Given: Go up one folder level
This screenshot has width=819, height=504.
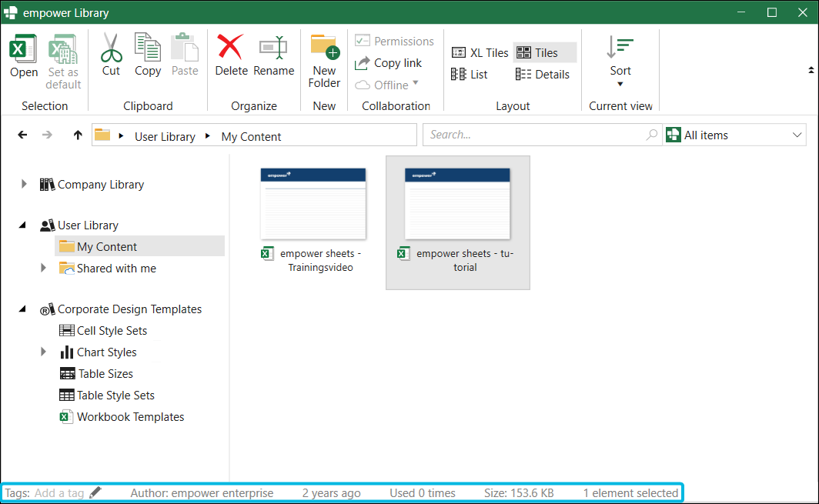Looking at the screenshot, I should coord(78,135).
